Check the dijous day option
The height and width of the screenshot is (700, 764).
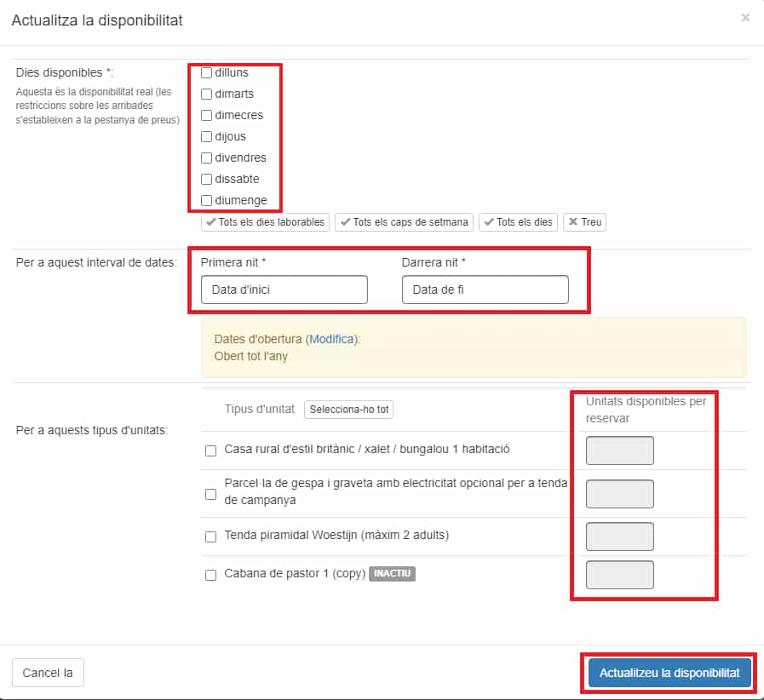(x=207, y=136)
